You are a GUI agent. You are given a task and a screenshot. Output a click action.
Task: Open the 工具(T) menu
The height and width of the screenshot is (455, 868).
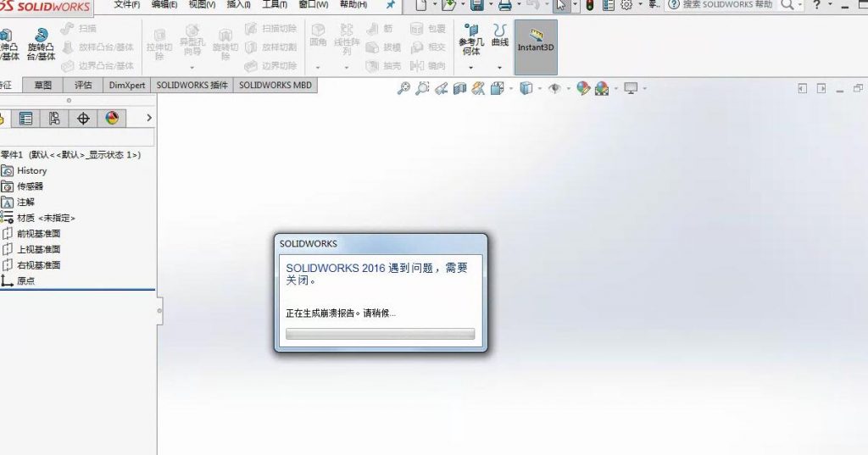(275, 4)
